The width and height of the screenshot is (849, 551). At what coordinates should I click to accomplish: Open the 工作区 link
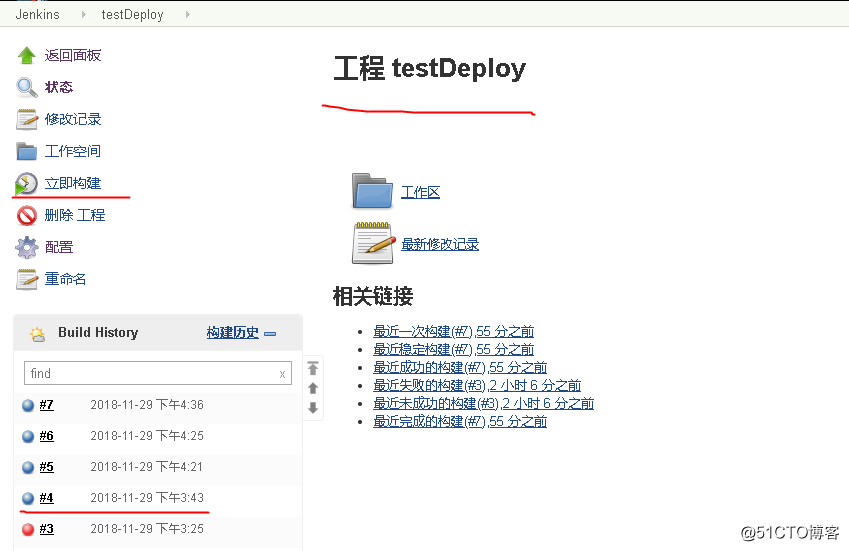[x=421, y=192]
